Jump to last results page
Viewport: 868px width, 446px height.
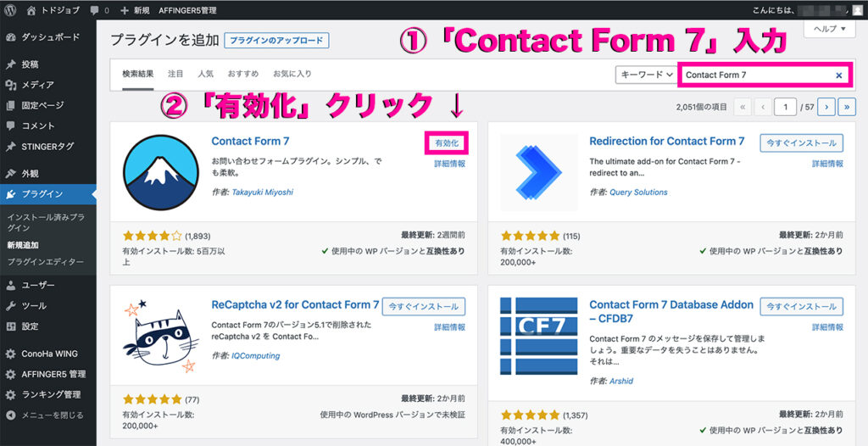[x=847, y=107]
